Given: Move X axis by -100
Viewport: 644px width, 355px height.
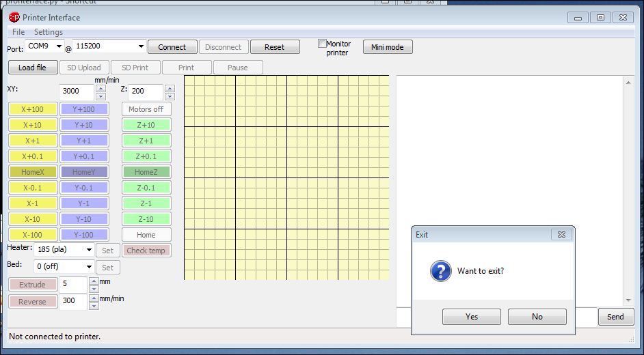Looking at the screenshot, I should [x=33, y=235].
